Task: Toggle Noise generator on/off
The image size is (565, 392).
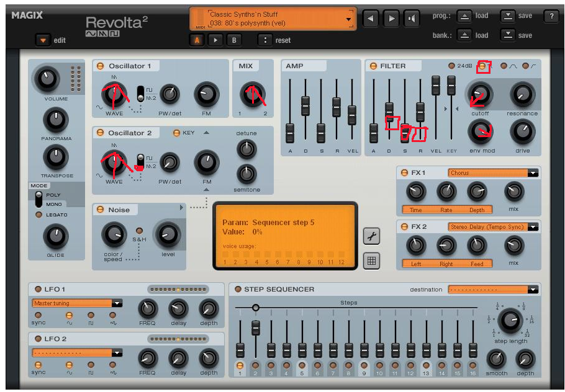Action: click(100, 210)
